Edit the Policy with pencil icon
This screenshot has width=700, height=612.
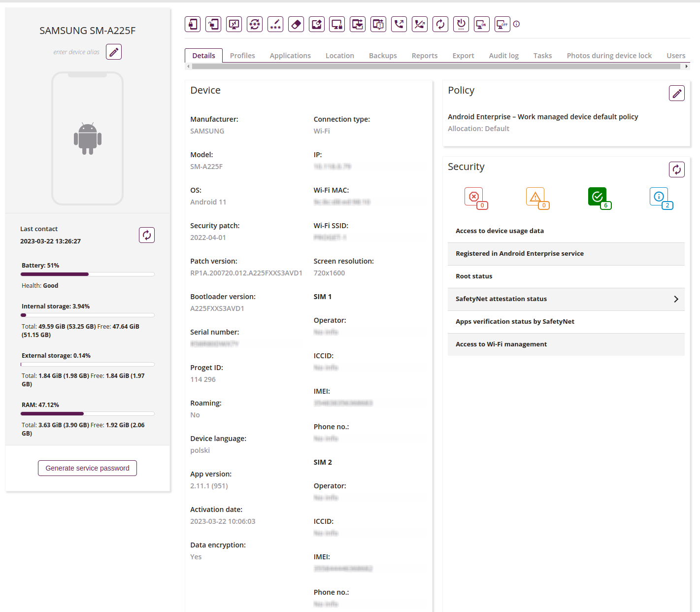click(x=677, y=93)
